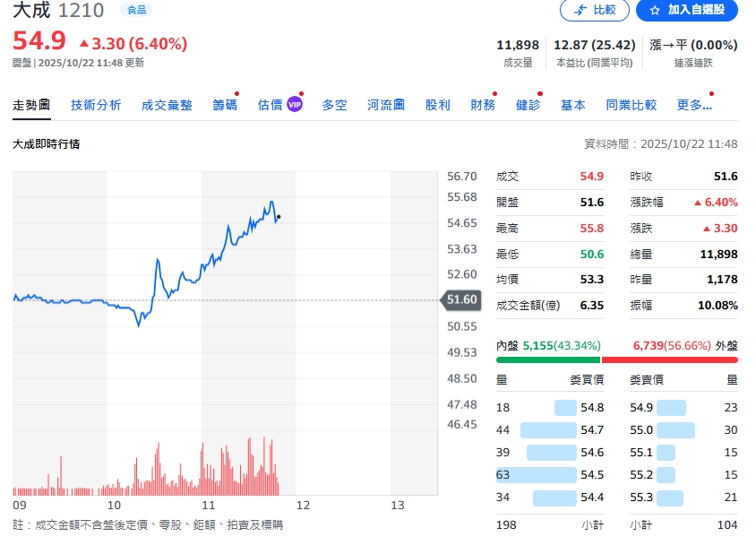Switch to the 成交彙整 tab
756x554 pixels.
point(167,105)
